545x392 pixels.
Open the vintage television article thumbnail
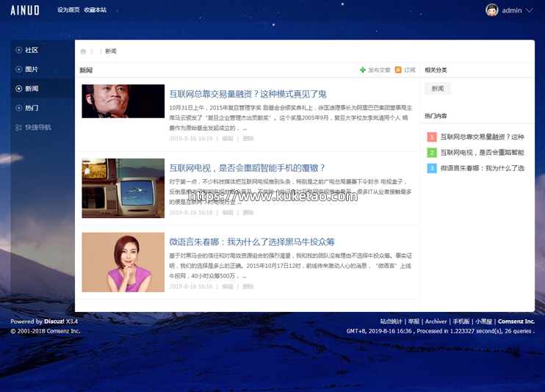[x=123, y=188]
